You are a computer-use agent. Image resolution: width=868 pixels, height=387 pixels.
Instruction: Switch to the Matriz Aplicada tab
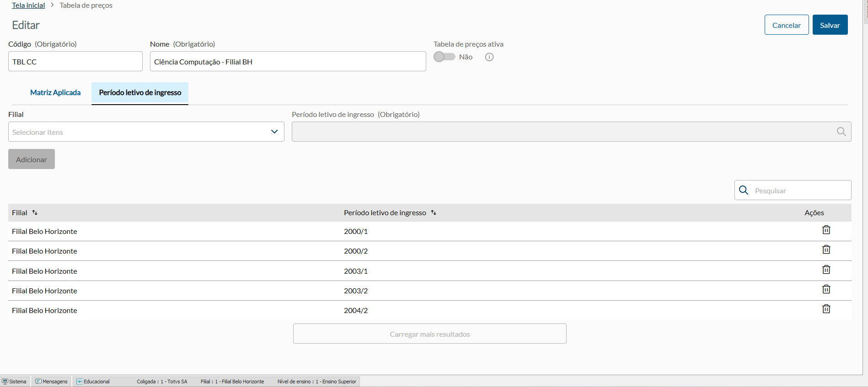(55, 93)
